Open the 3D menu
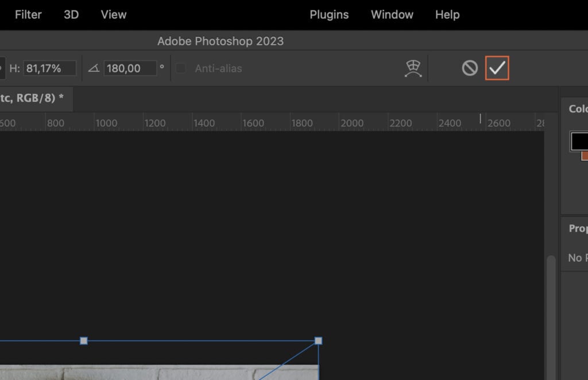This screenshot has height=380, width=588. coord(71,14)
